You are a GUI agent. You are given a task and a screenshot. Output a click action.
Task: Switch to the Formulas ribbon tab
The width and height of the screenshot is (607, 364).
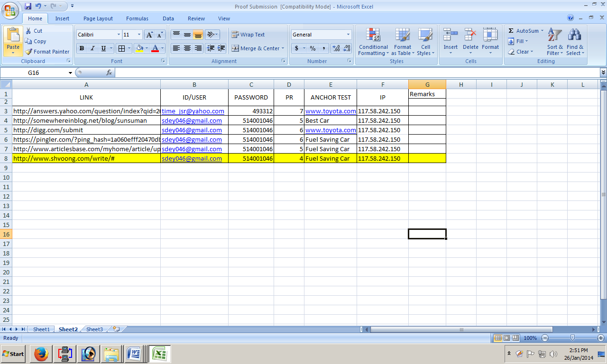pos(137,18)
